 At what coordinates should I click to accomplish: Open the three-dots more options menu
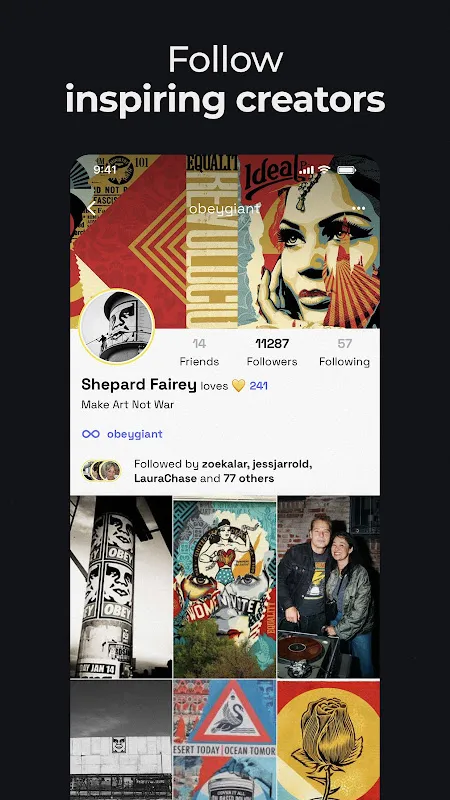pos(359,208)
